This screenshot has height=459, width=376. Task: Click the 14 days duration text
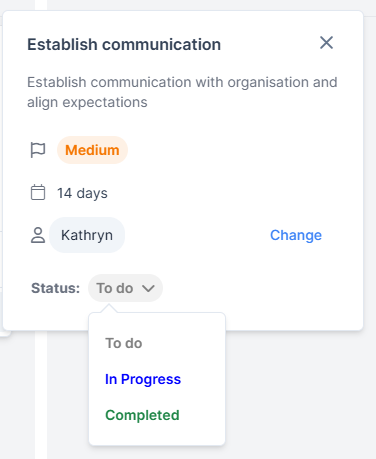tap(82, 193)
